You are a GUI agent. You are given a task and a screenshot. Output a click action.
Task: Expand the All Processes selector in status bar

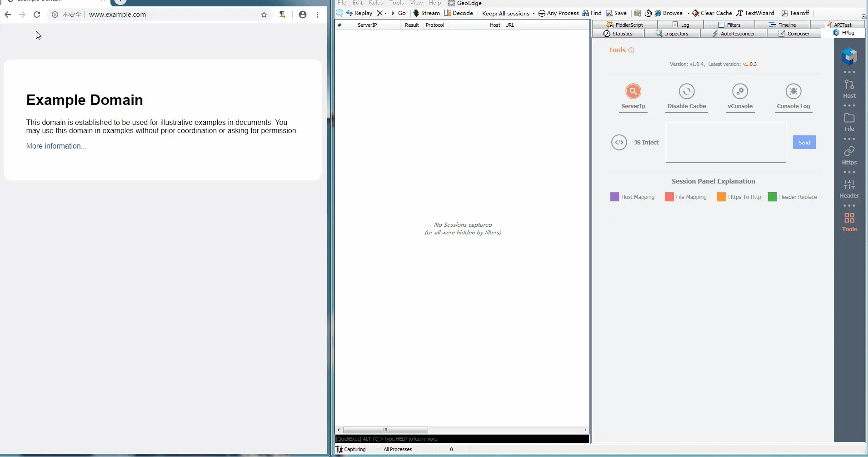pos(394,449)
